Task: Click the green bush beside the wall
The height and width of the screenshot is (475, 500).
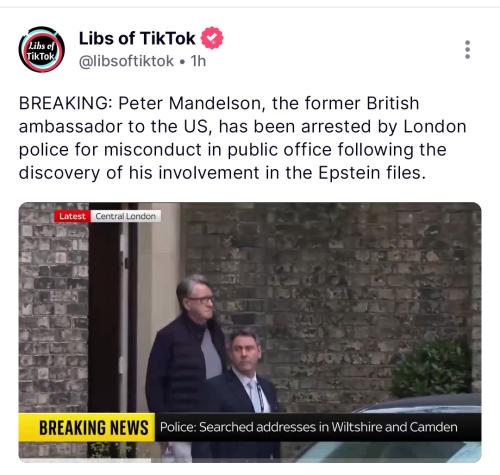Action: click(432, 368)
